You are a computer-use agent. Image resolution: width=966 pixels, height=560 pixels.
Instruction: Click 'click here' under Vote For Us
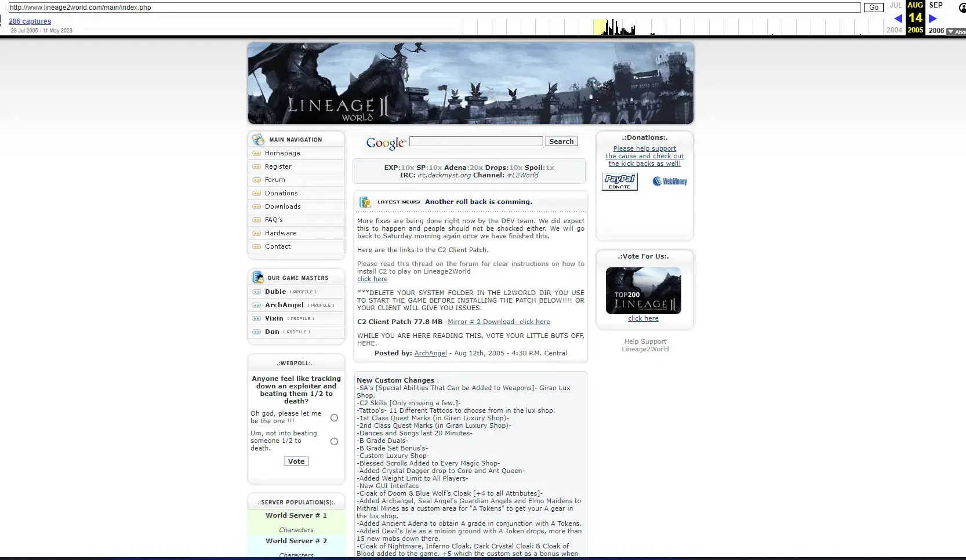coord(644,319)
